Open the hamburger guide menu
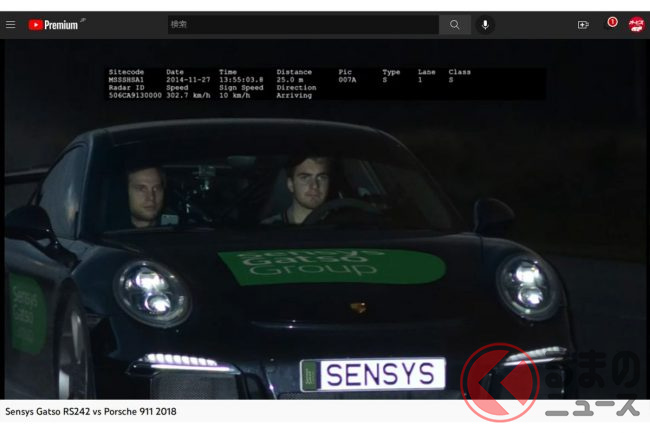Screen dimensions: 650x433 [11, 25]
